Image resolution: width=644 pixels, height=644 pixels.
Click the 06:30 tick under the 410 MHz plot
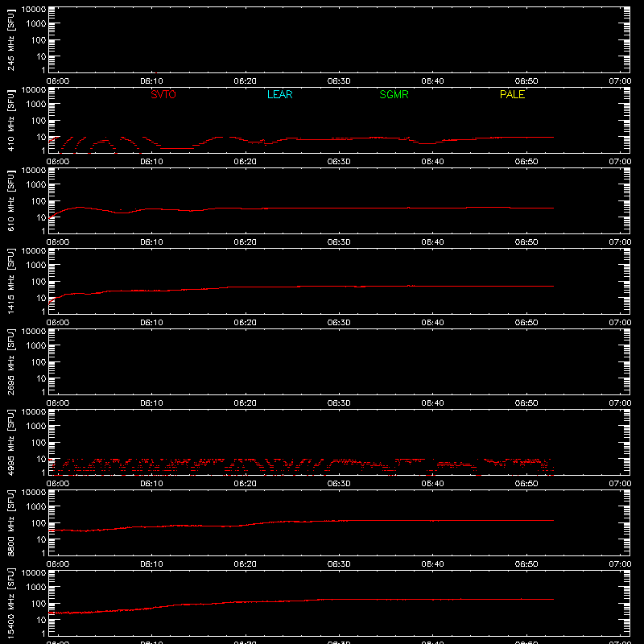coord(339,162)
